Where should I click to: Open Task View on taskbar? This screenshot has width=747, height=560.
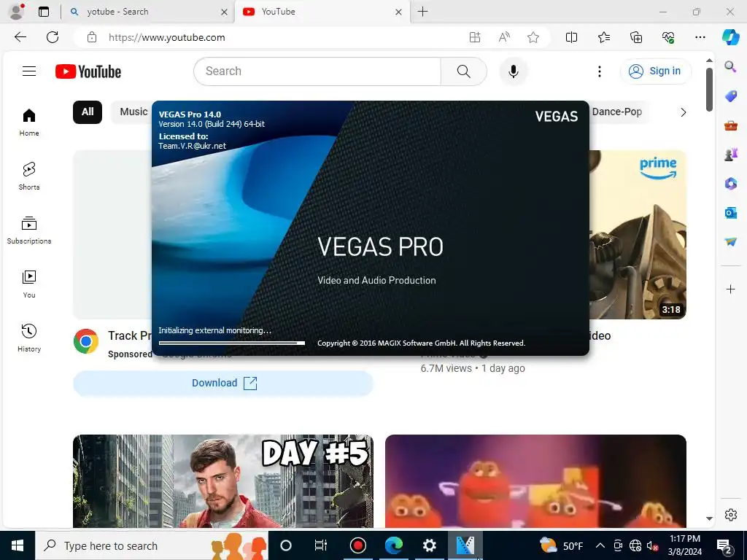[x=321, y=545]
